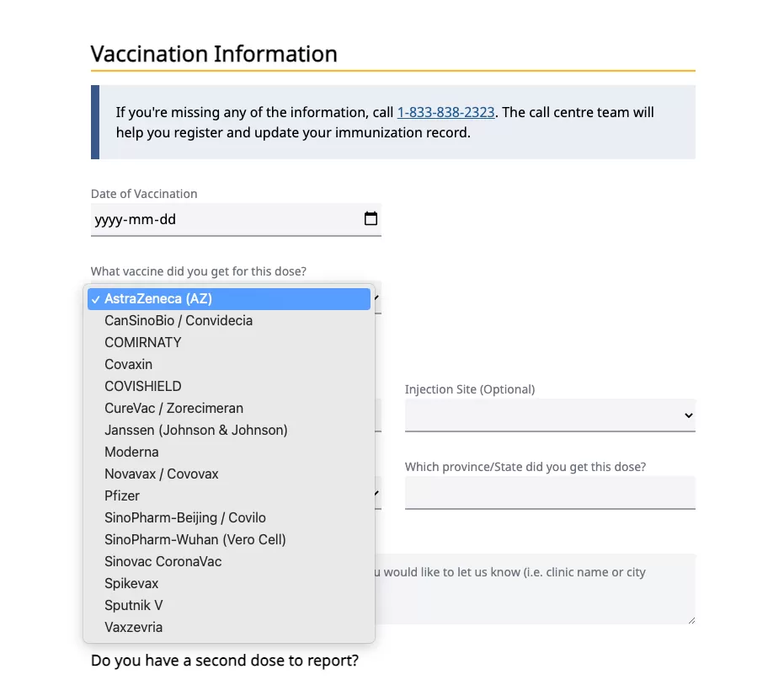Pick COVISHIELD vaccine option
Image resolution: width=784 pixels, height=680 pixels.
click(x=229, y=386)
